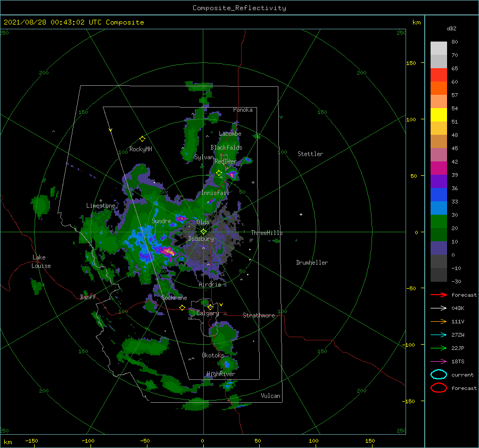Select the 54 dBZ yellow color swatch
This screenshot has height=448, width=479.
(439, 115)
